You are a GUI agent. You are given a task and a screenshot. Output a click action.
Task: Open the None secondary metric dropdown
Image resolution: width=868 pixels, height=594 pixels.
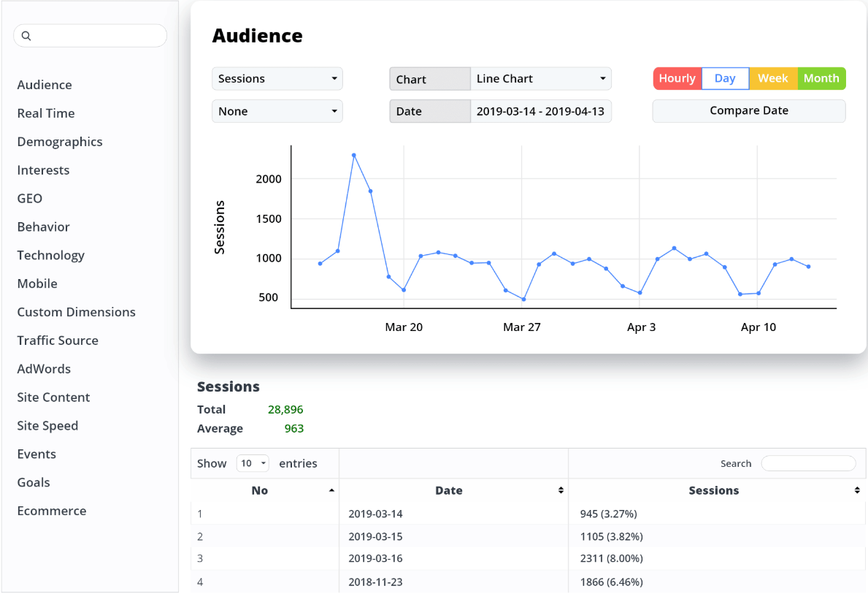tap(277, 111)
